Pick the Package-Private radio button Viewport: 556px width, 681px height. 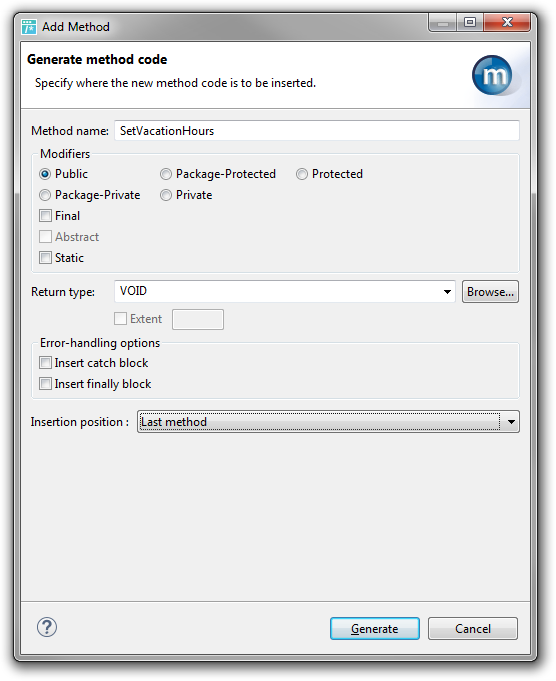[x=45, y=195]
